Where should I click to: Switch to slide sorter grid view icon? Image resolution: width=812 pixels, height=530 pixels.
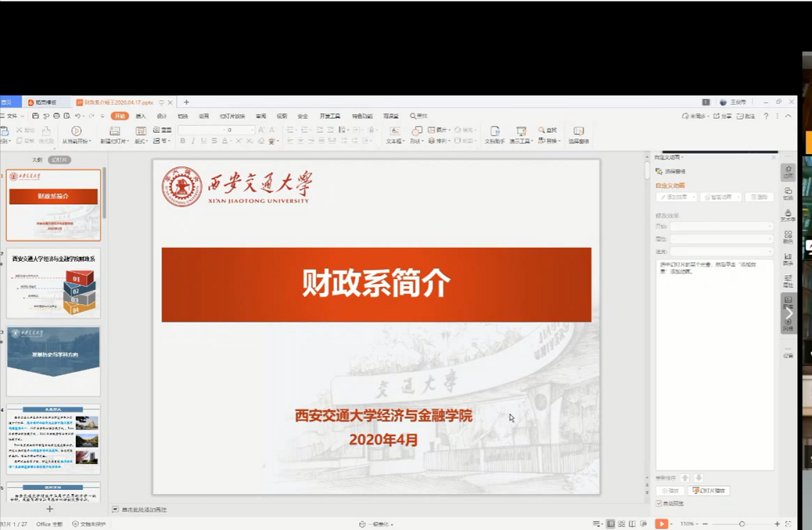(x=621, y=524)
